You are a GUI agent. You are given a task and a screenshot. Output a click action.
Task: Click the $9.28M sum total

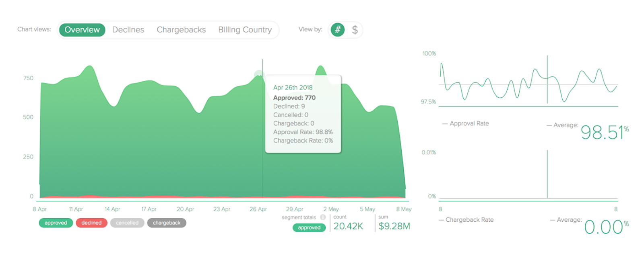(394, 226)
